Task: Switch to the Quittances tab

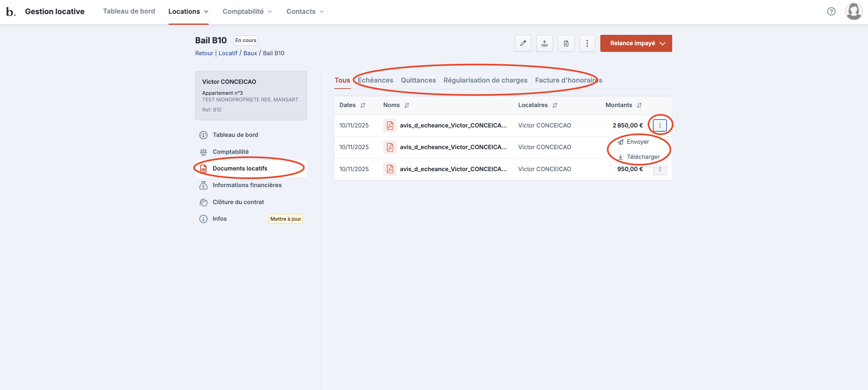Action: (x=418, y=80)
